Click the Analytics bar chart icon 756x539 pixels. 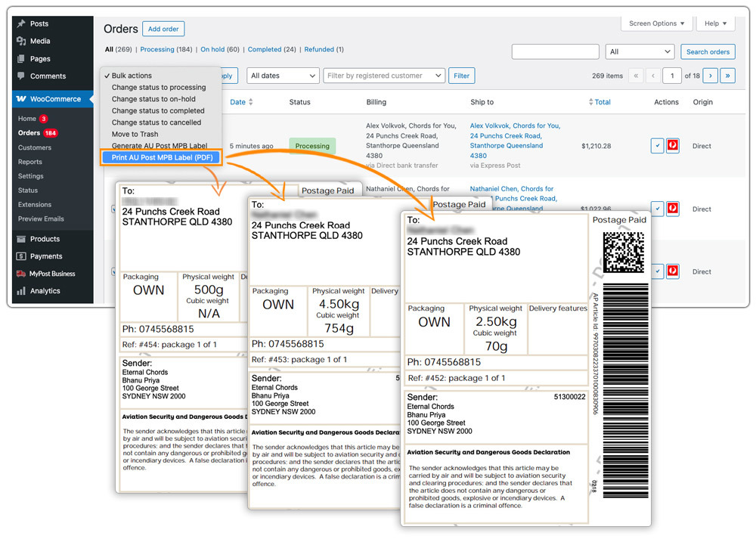pyautogui.click(x=20, y=291)
